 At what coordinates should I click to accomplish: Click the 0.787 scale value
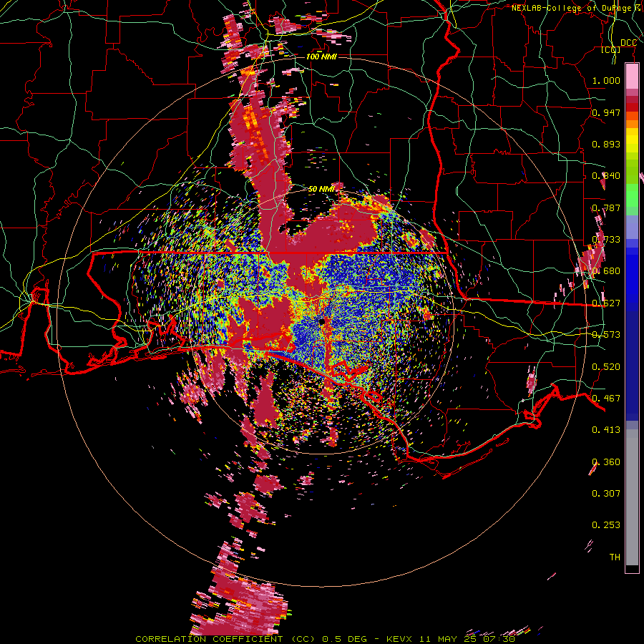pyautogui.click(x=606, y=208)
